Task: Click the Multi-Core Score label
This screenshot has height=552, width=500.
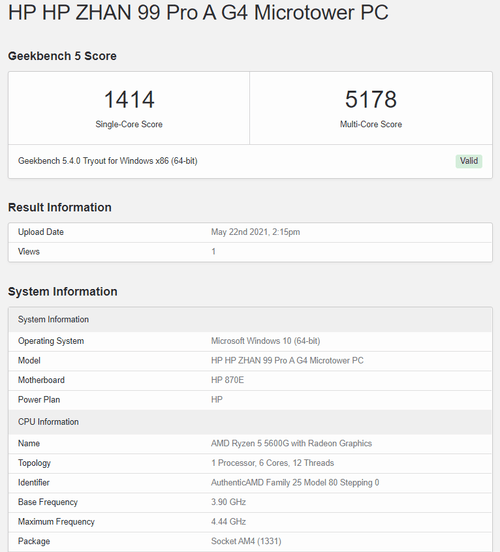Action: point(371,124)
